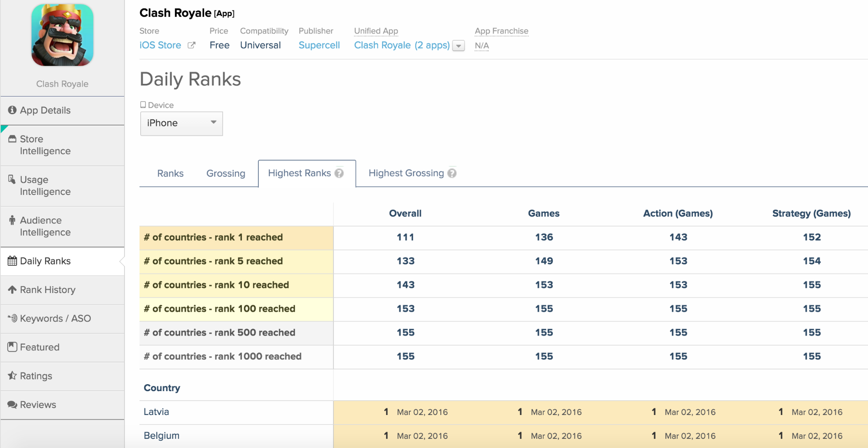Click the Usage Intelligence icon
This screenshot has height=448, width=868.
(12, 179)
